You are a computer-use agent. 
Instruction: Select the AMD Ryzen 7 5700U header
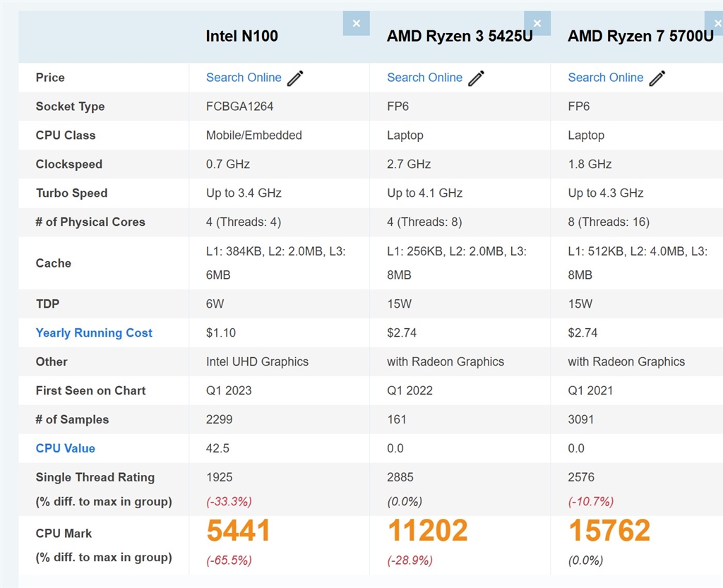640,36
